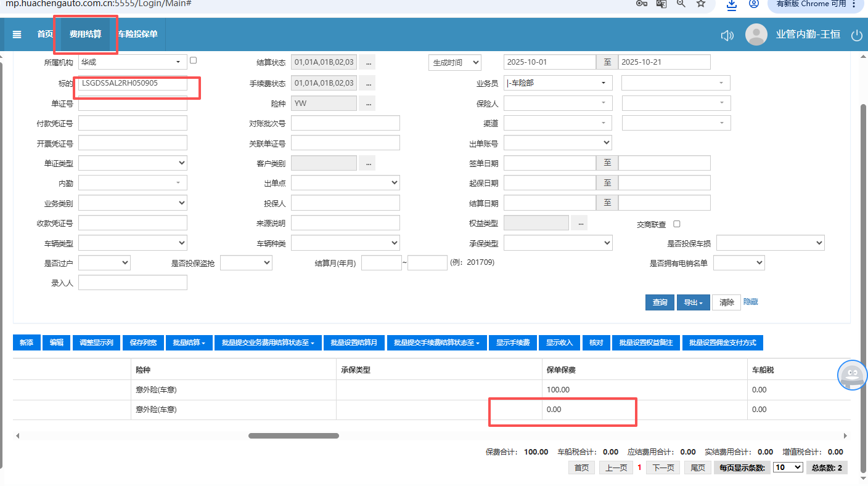Enable the 交商联查 checkbox

pyautogui.click(x=677, y=224)
